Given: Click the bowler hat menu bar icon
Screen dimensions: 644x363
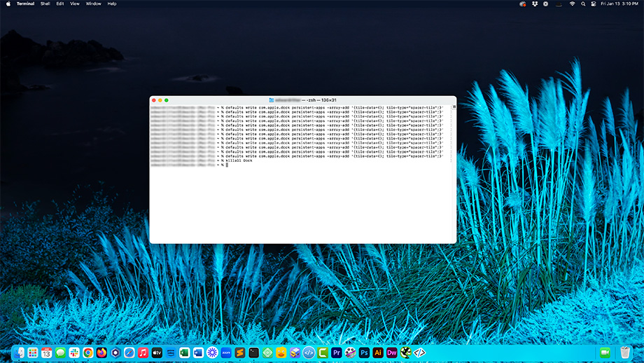Looking at the screenshot, I should tap(559, 4).
